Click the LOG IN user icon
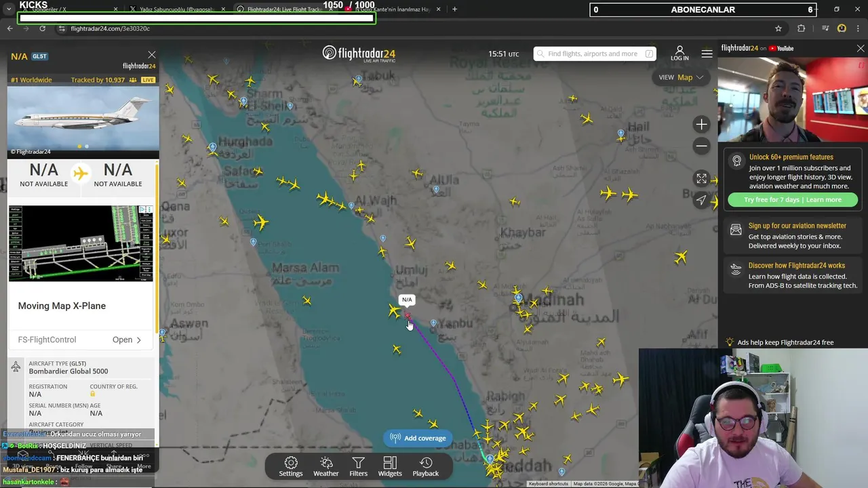 click(679, 54)
